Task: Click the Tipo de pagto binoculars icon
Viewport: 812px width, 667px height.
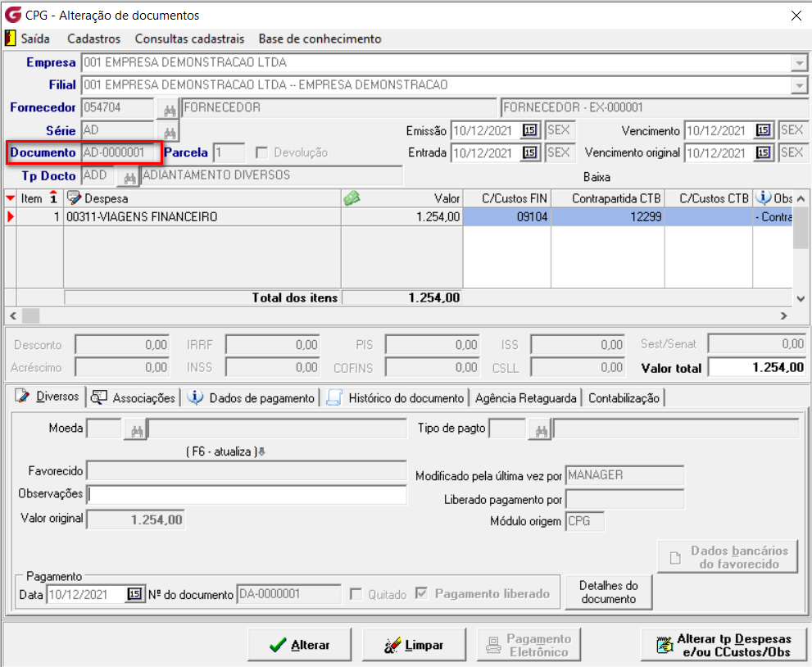Action: pyautogui.click(x=541, y=430)
